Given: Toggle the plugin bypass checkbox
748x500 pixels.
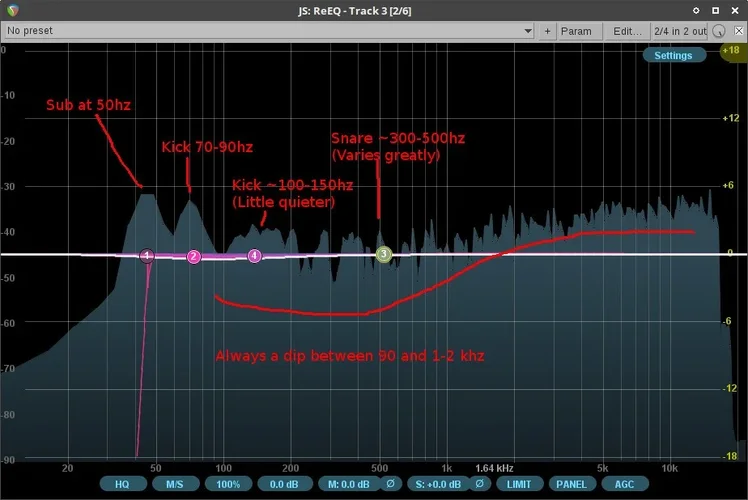Looking at the screenshot, I should click(738, 31).
